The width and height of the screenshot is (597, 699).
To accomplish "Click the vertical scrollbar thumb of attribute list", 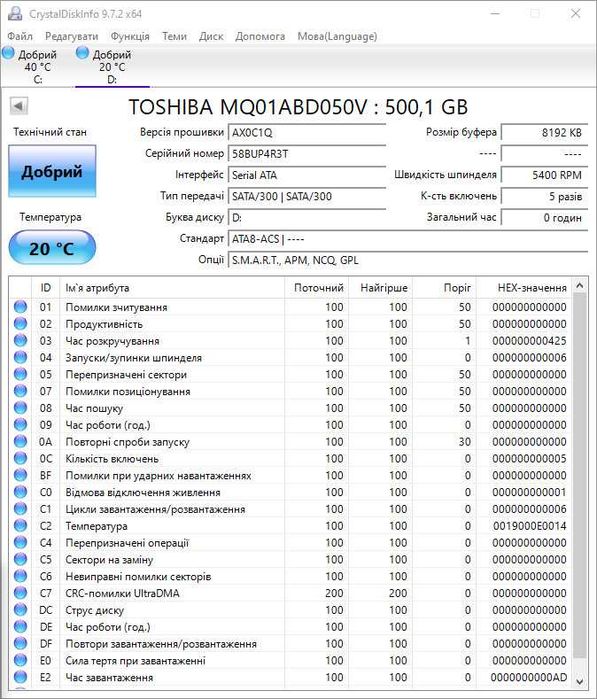I will 580,475.
